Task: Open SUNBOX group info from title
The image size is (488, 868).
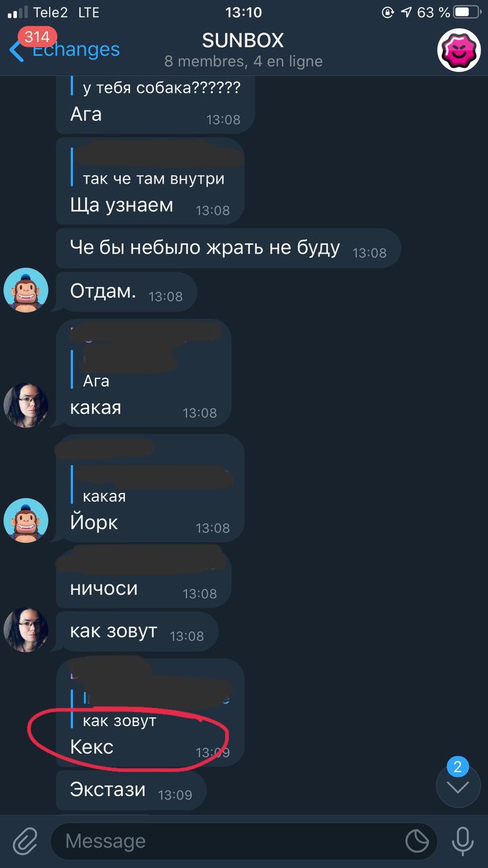Action: [x=243, y=41]
